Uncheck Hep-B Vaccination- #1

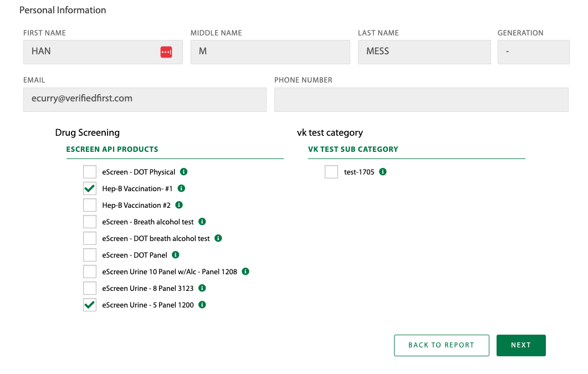pyautogui.click(x=89, y=188)
